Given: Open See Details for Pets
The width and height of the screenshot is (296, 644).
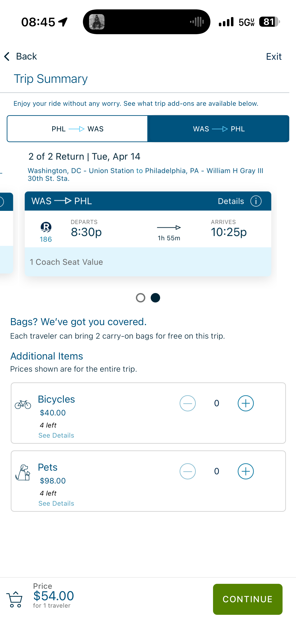Looking at the screenshot, I should (x=56, y=503).
